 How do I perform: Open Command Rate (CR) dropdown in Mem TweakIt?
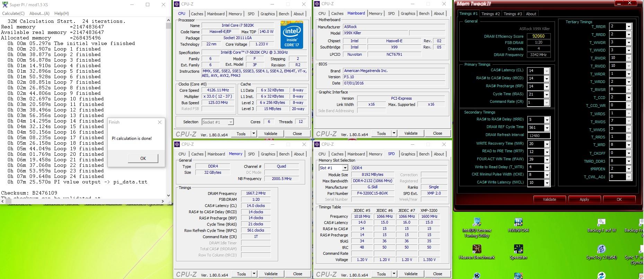(547, 102)
